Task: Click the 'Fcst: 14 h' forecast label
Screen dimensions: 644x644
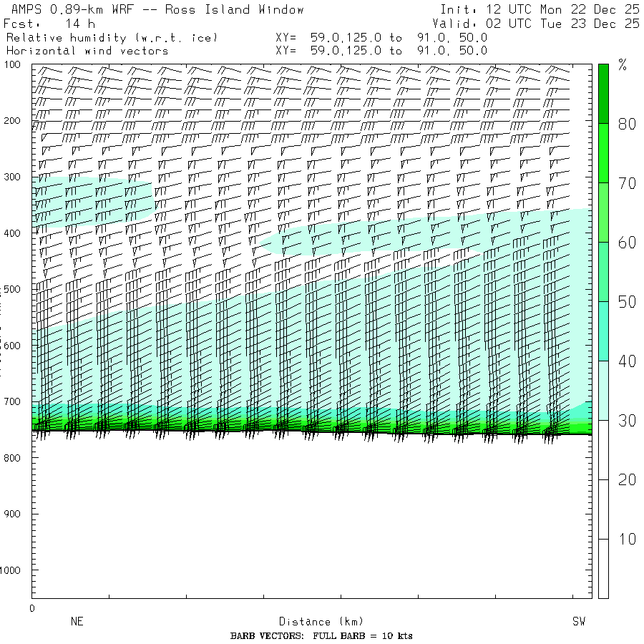Action: (x=49, y=24)
